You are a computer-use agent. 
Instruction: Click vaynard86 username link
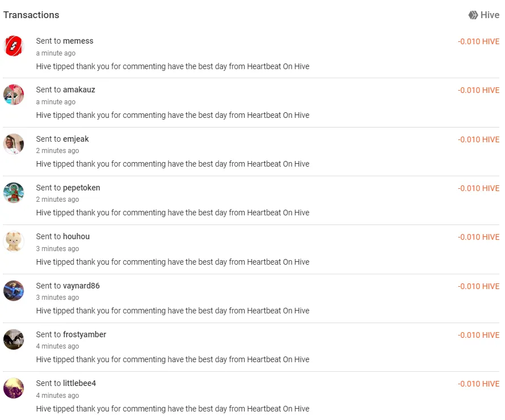pyautogui.click(x=81, y=286)
